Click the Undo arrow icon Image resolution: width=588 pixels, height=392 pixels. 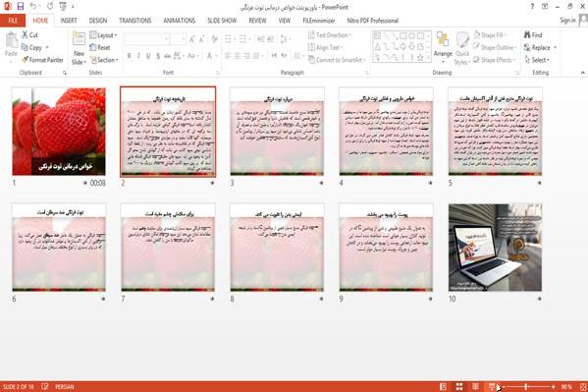point(33,6)
